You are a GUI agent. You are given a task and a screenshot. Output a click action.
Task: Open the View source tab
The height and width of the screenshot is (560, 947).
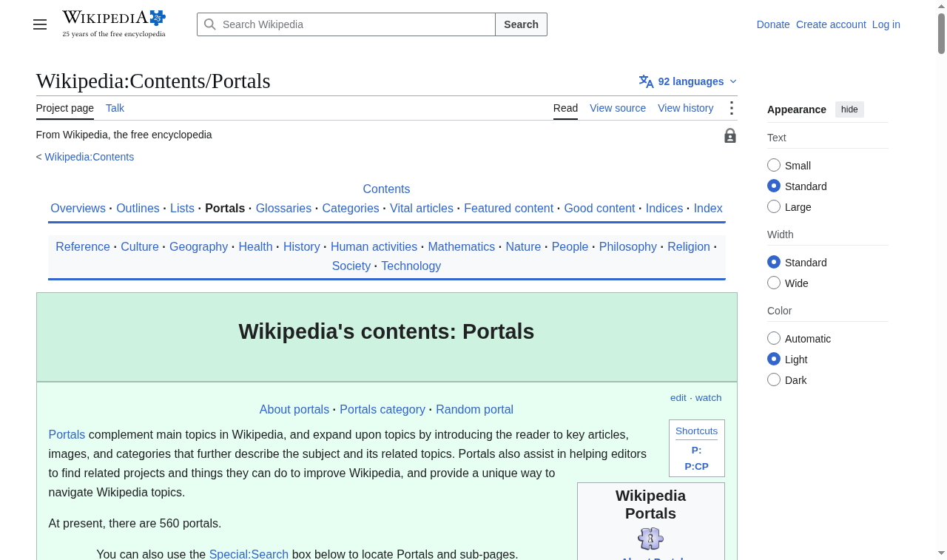[x=618, y=108]
